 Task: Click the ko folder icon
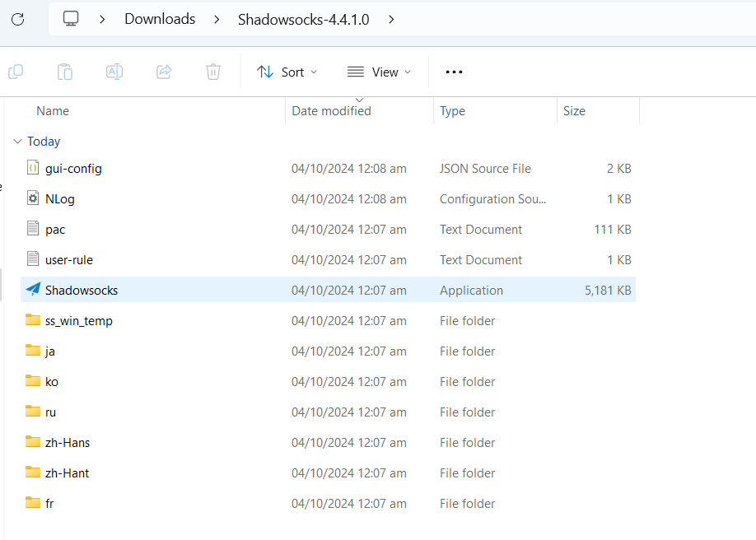pos(33,380)
